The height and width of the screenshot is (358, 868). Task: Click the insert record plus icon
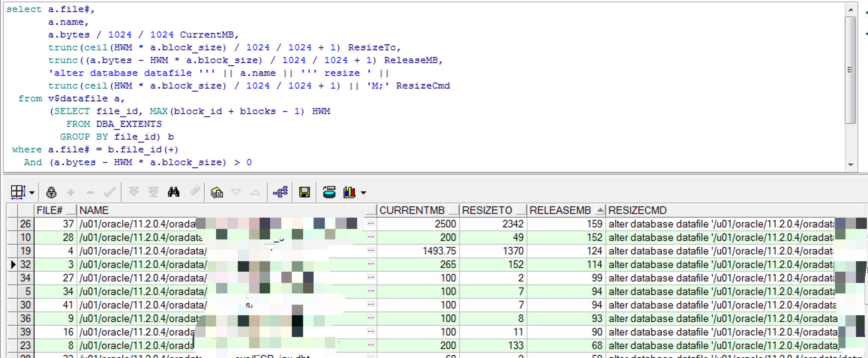(71, 193)
